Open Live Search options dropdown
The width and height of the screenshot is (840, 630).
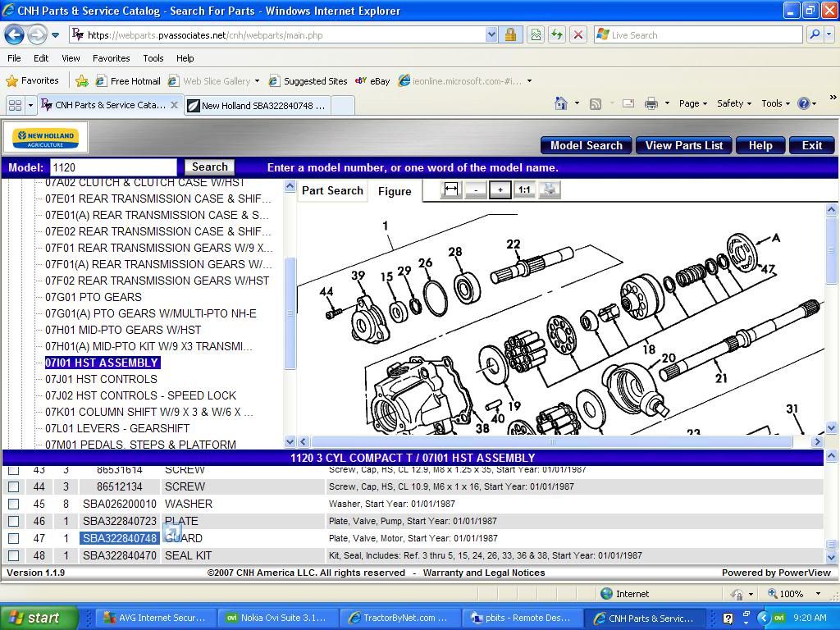tap(829, 34)
